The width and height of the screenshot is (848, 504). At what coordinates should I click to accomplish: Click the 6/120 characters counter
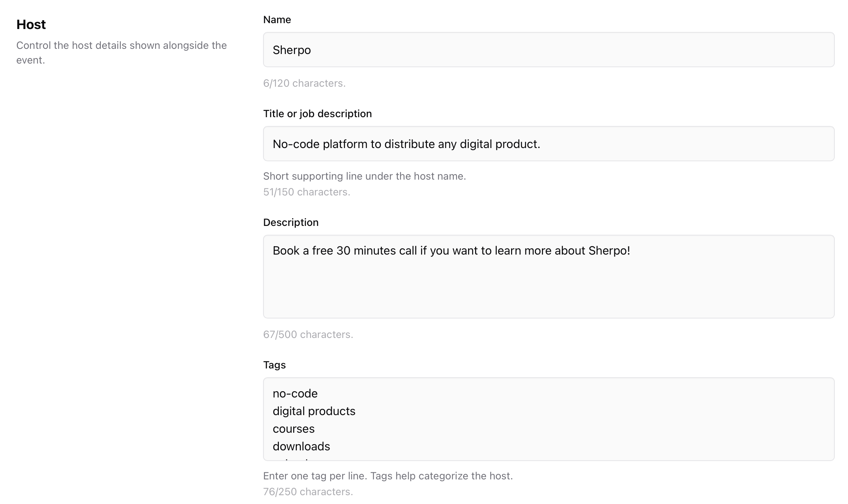304,83
